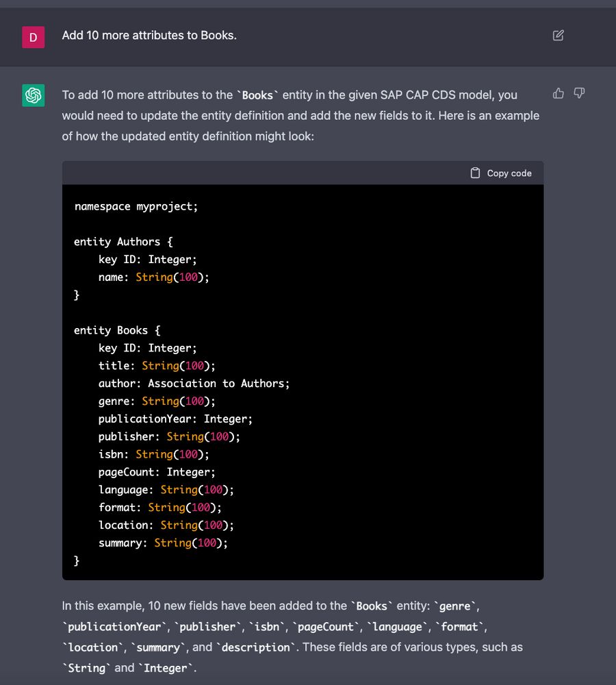
Task: Click the 'entity Books {' code line
Action: (x=117, y=330)
